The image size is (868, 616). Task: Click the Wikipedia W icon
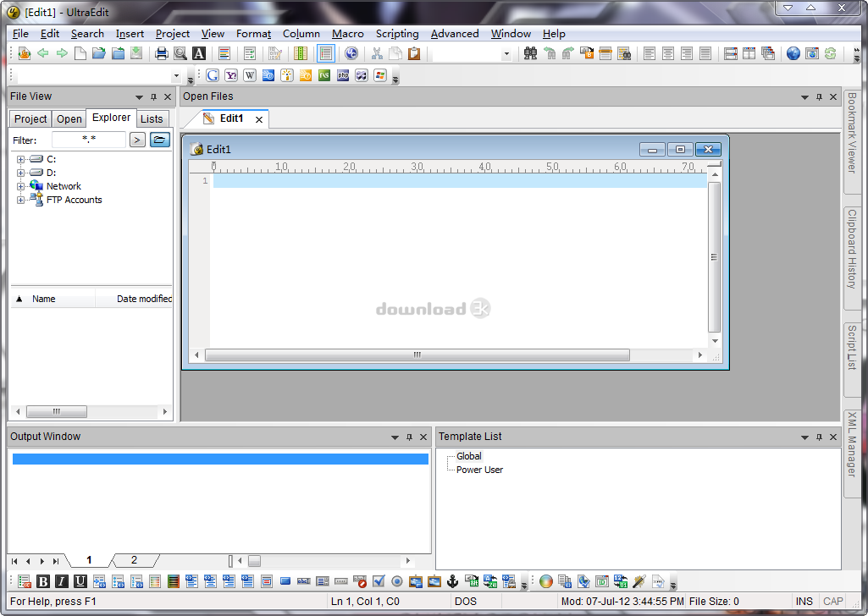250,75
